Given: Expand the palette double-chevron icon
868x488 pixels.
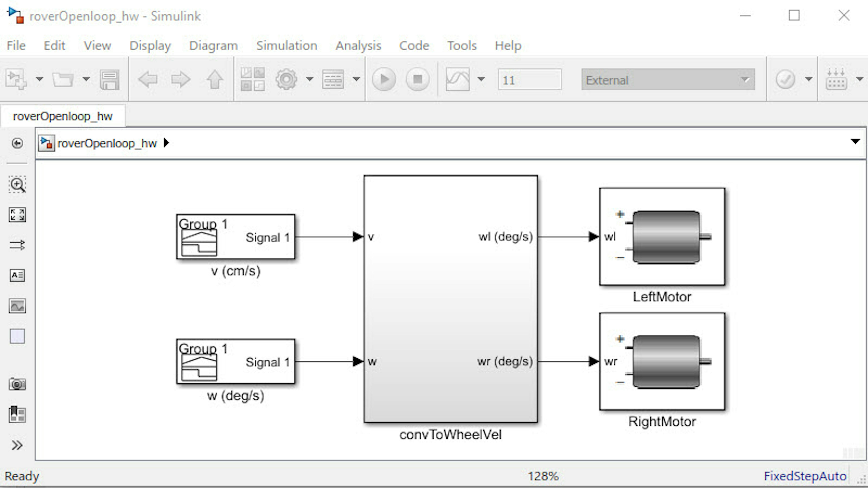Looking at the screenshot, I should 17,445.
